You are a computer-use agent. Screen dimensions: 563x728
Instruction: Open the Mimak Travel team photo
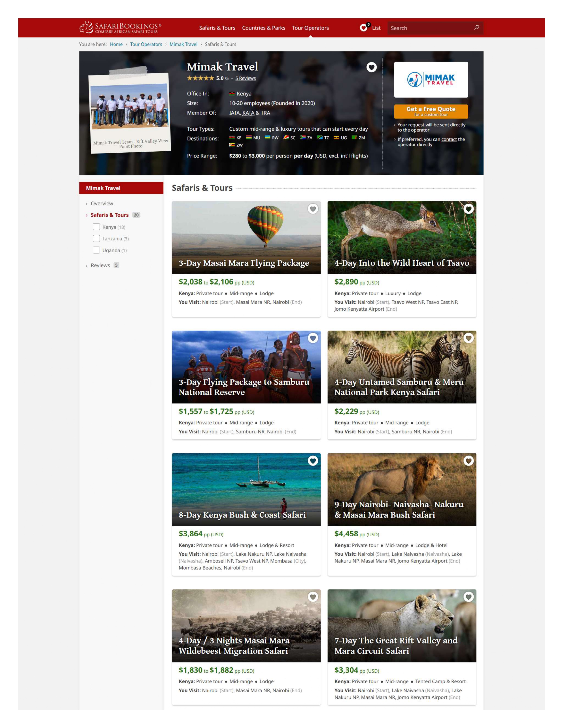pyautogui.click(x=130, y=106)
